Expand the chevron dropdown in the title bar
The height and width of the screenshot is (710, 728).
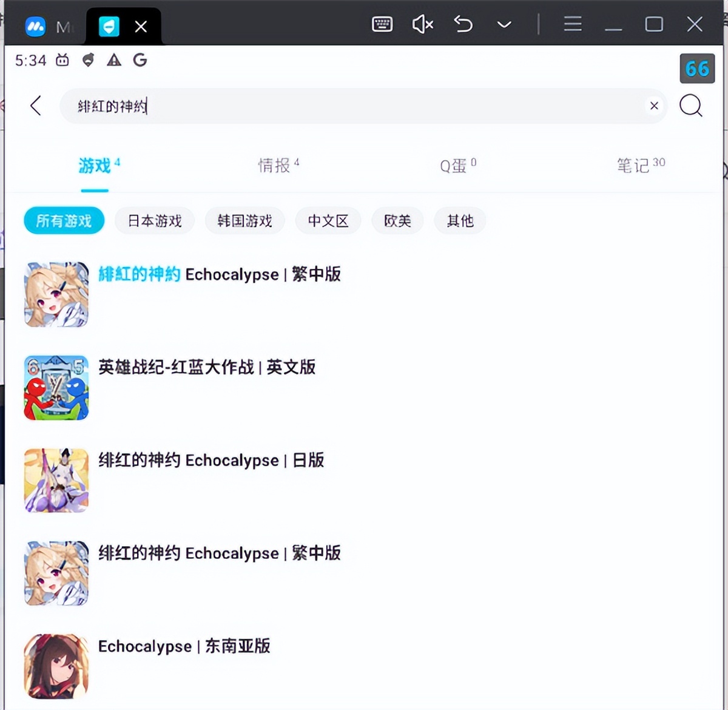(x=504, y=25)
